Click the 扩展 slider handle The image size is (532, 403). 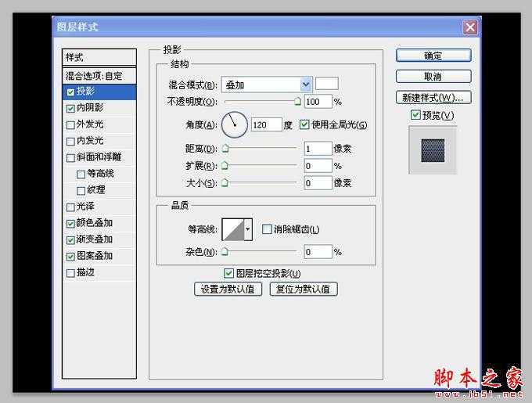(x=225, y=166)
